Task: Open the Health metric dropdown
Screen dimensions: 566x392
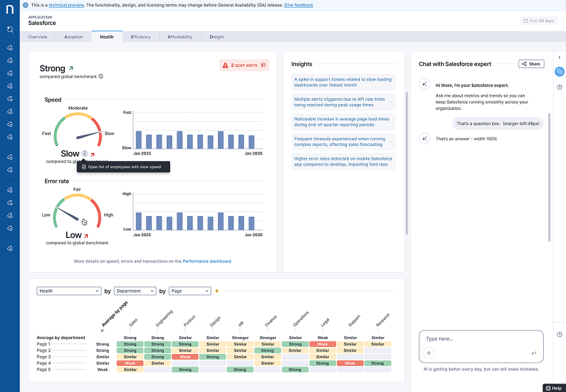Action: [x=69, y=291]
